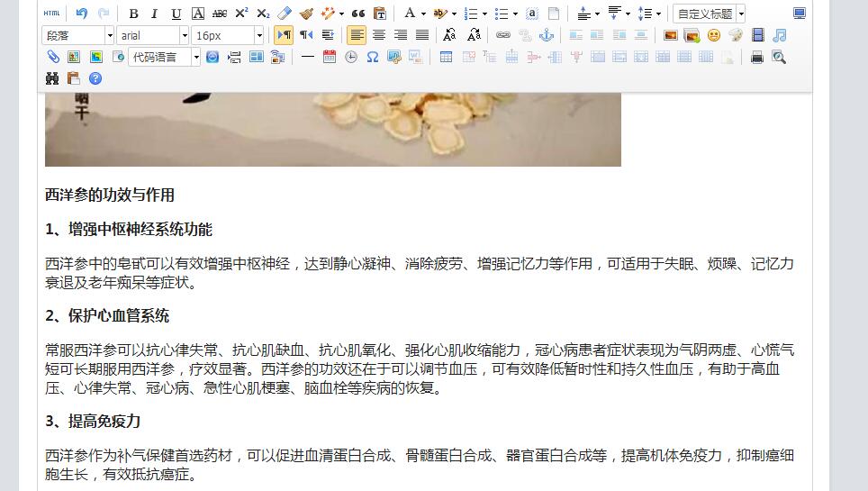This screenshot has width=868, height=491.
Task: Insert video using the film strip icon
Action: pyautogui.click(x=757, y=35)
